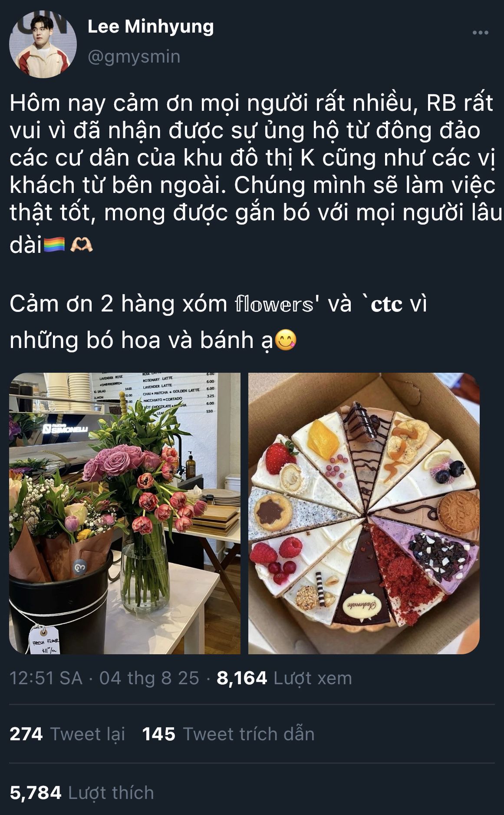Open the 145 Tweet trích dẫn list
This screenshot has height=815, width=504.
[228, 734]
